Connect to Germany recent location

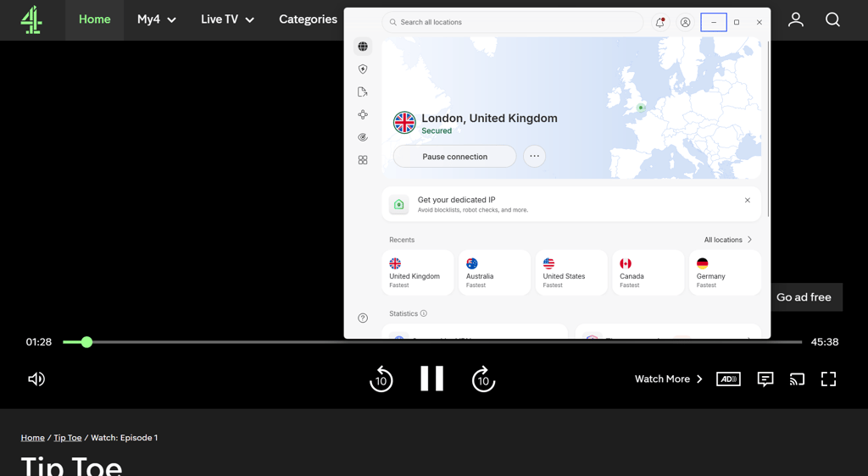click(726, 273)
